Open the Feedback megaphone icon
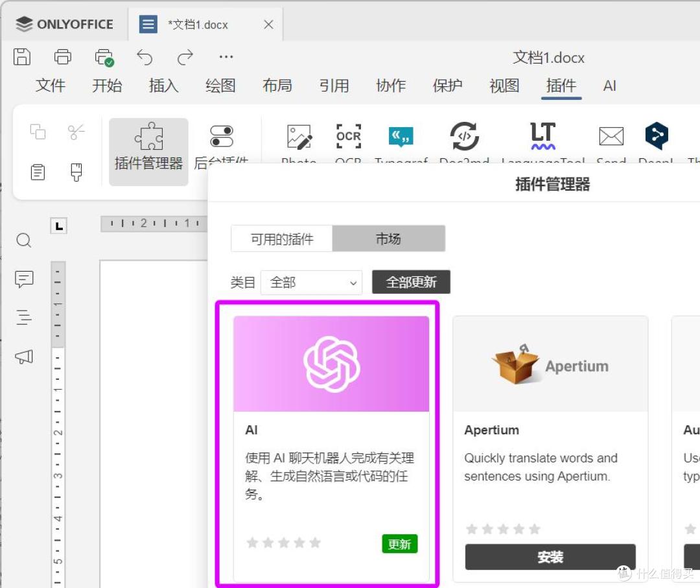The image size is (700, 588). pos(24,357)
